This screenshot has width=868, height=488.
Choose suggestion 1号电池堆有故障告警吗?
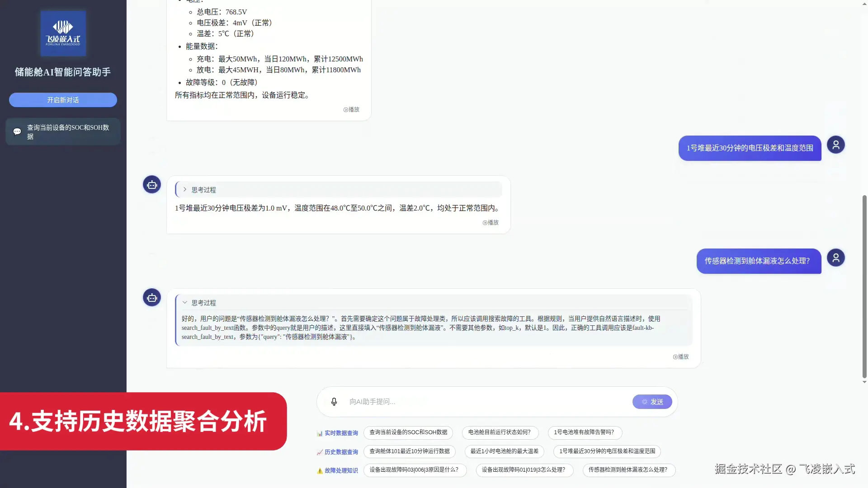pos(585,432)
